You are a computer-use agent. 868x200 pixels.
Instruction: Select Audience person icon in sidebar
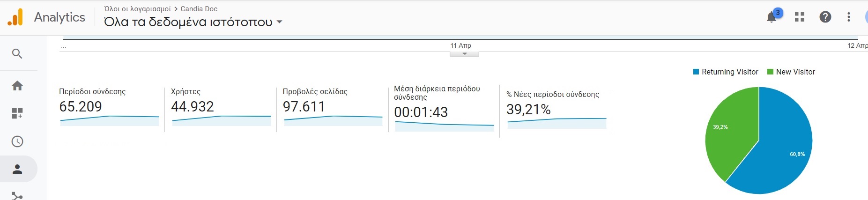point(17,169)
